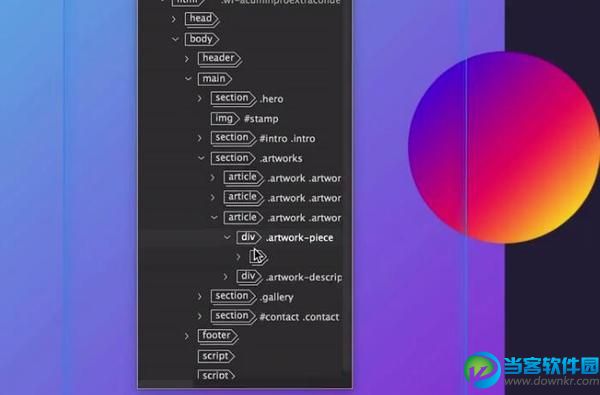Click the .artwork-descrip class label
600x395 pixels.
tap(303, 277)
